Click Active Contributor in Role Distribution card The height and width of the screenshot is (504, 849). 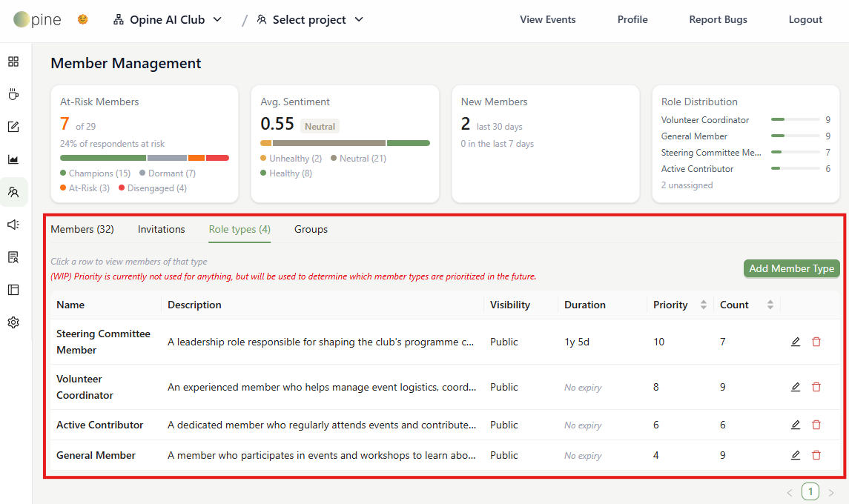point(698,169)
